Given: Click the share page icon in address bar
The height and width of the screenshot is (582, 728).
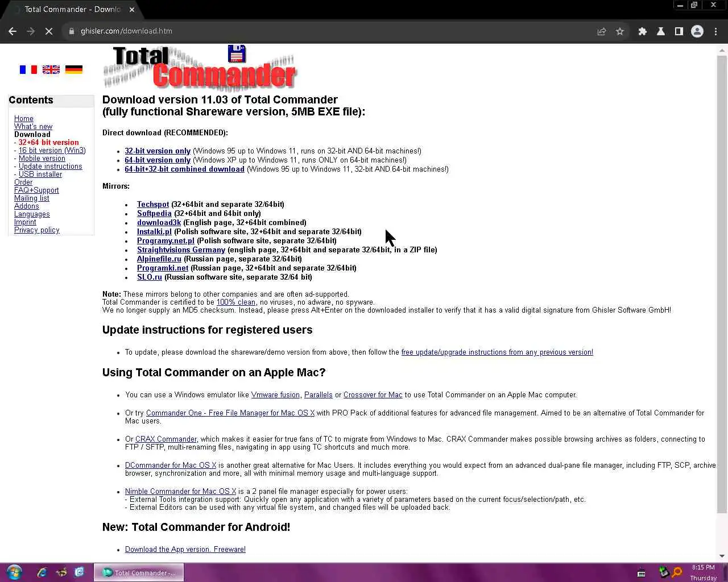Looking at the screenshot, I should [602, 31].
